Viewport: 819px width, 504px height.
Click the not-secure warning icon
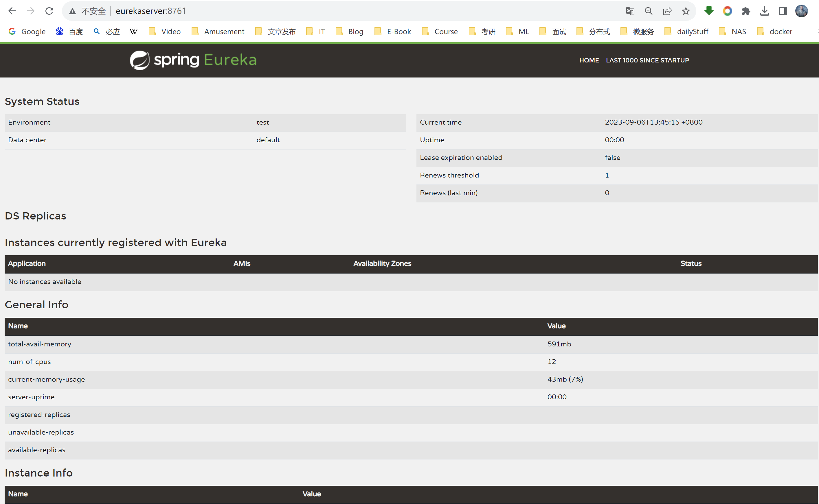pyautogui.click(x=72, y=11)
